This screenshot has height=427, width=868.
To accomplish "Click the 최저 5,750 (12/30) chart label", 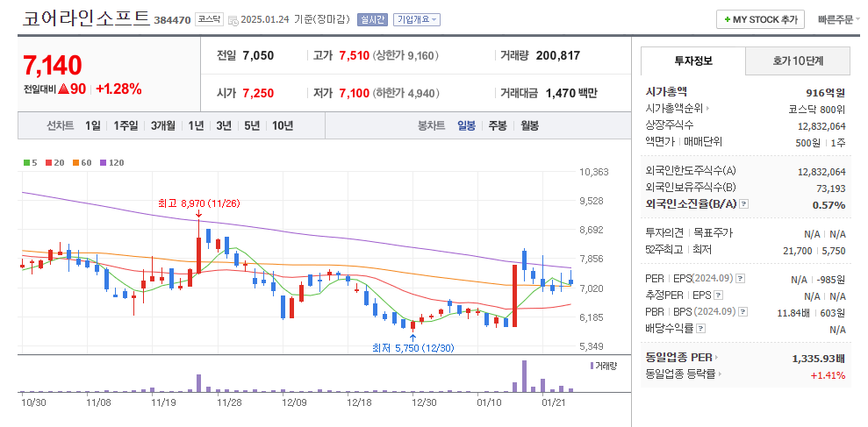I will [x=413, y=348].
